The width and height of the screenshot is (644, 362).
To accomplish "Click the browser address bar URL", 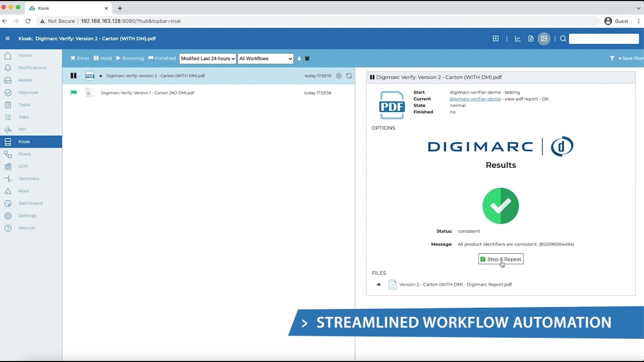I will [131, 21].
